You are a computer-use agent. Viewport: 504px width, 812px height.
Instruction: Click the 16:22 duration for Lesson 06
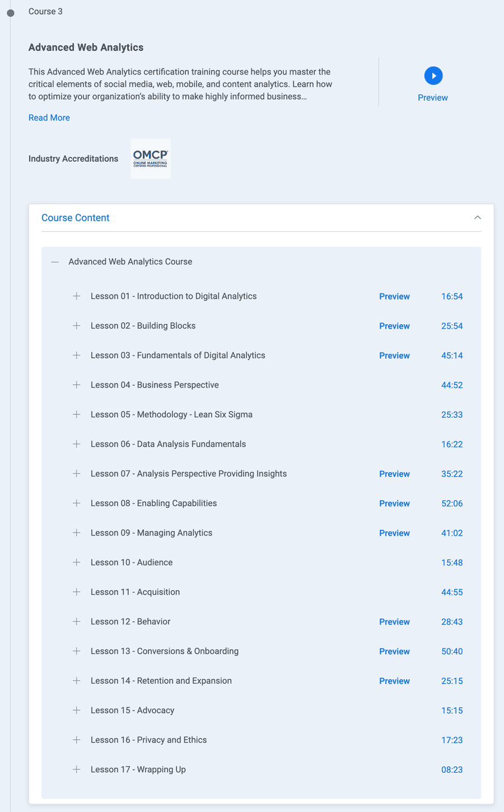pos(452,445)
